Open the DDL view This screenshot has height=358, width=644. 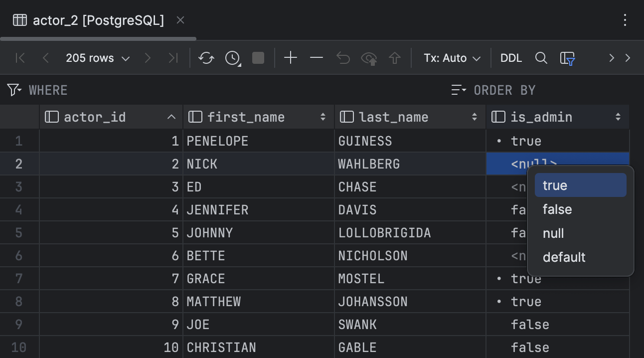coord(511,58)
